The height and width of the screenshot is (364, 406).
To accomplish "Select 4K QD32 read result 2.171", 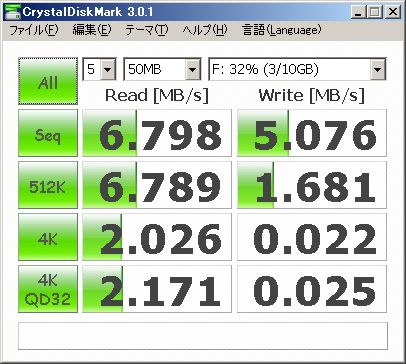I will 157,289.
